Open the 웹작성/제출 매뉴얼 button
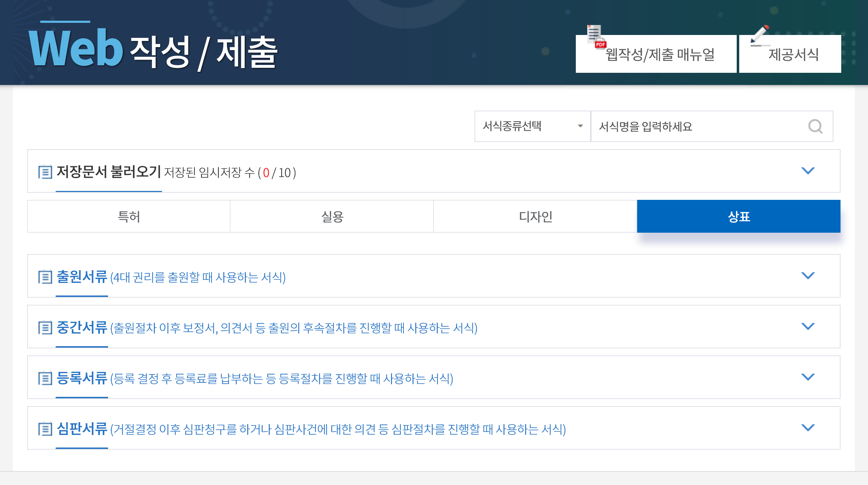The image size is (868, 485). point(659,55)
